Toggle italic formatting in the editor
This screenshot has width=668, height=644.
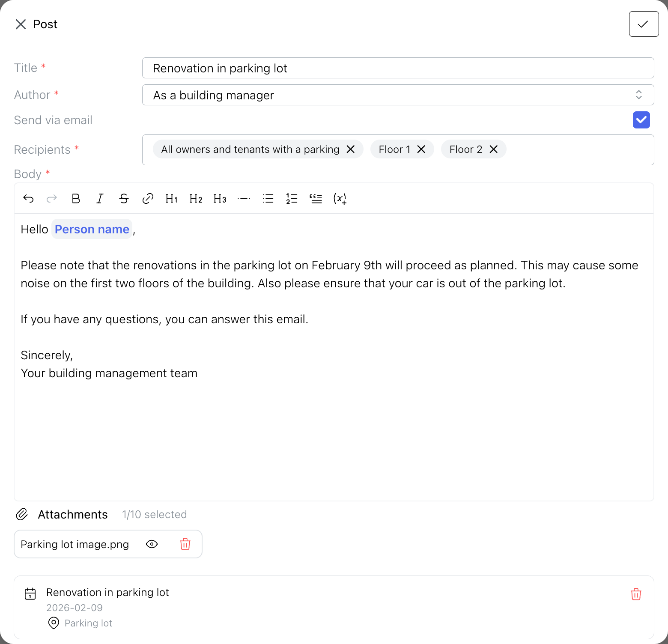[x=100, y=199]
